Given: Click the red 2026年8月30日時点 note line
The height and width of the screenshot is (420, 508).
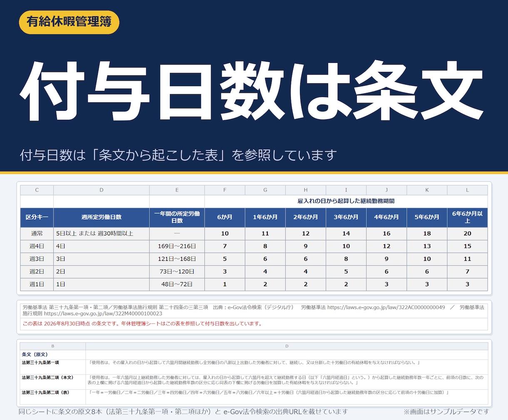Looking at the screenshot, I should [x=142, y=324].
